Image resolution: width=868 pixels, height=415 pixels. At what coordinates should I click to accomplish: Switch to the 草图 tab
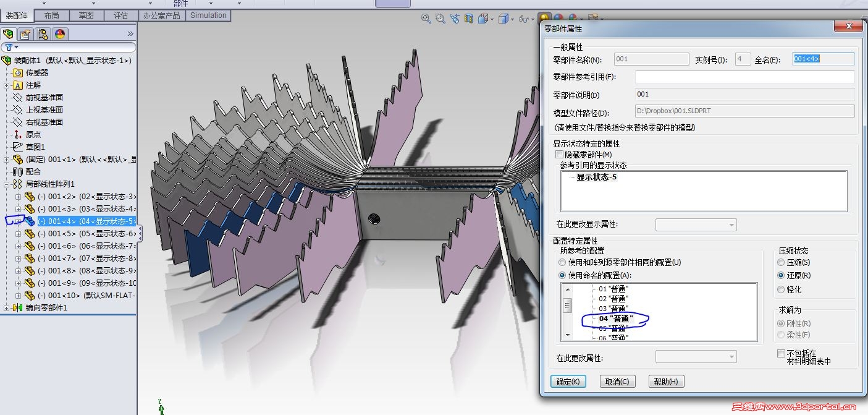coord(86,15)
